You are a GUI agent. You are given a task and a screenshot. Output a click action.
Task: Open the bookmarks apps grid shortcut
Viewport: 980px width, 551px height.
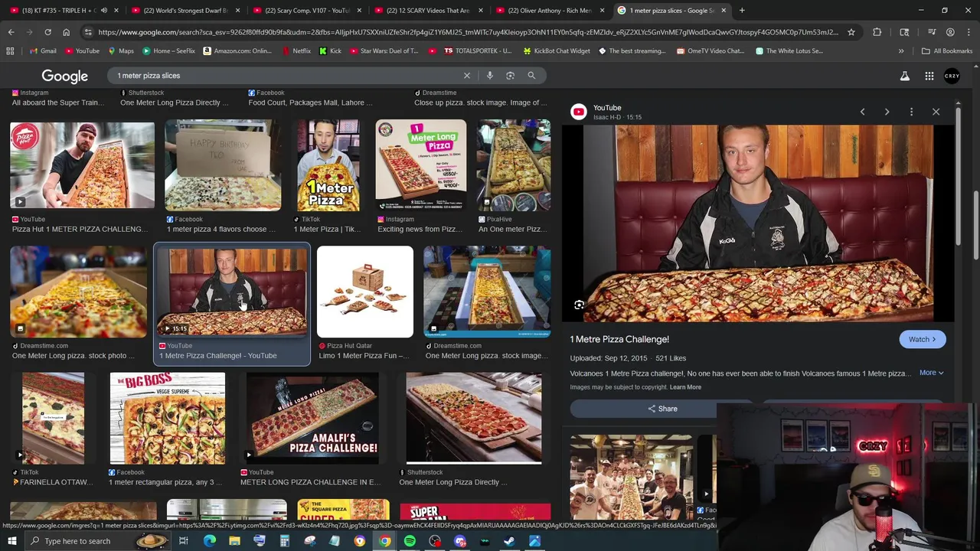(x=10, y=51)
